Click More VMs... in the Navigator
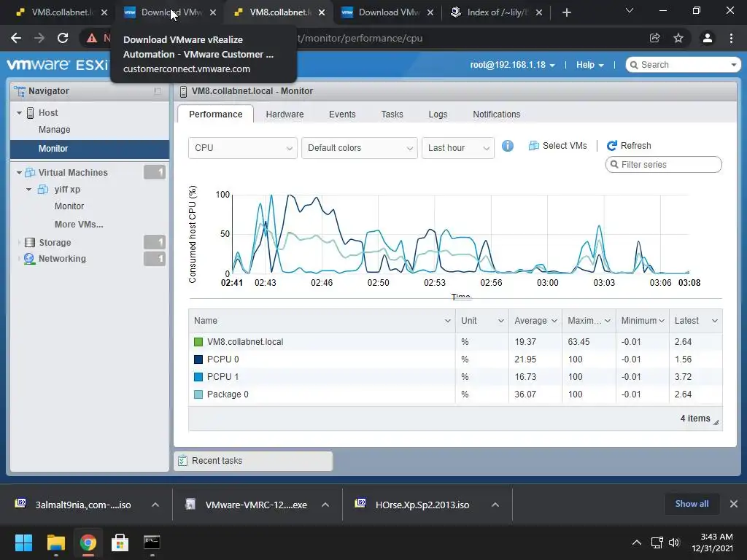747x560 pixels. pos(79,225)
